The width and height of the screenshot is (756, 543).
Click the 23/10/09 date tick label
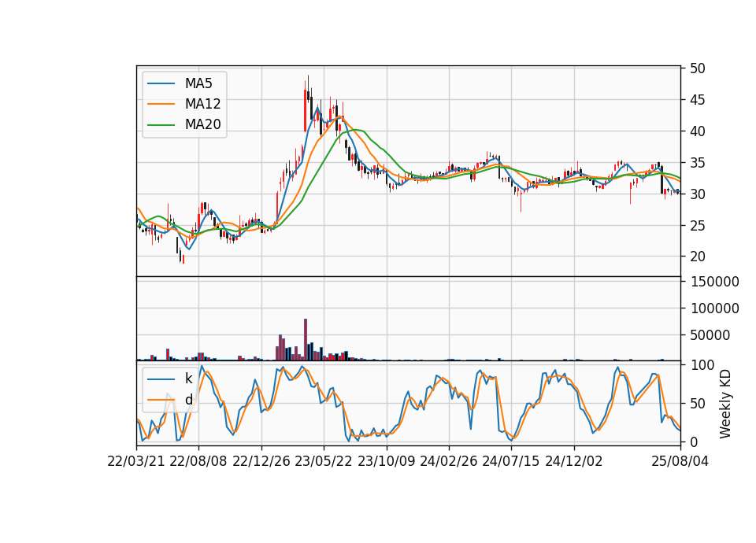pos(386,461)
